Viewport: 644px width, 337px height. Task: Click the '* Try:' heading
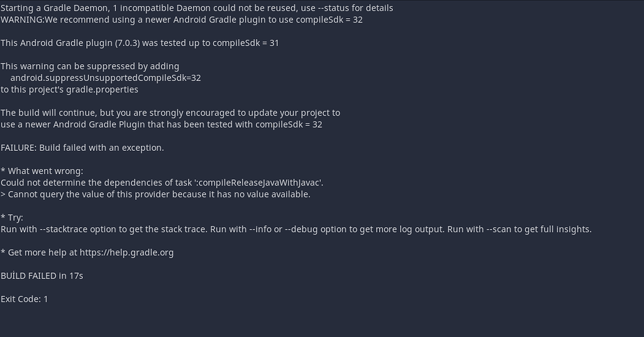click(x=12, y=218)
